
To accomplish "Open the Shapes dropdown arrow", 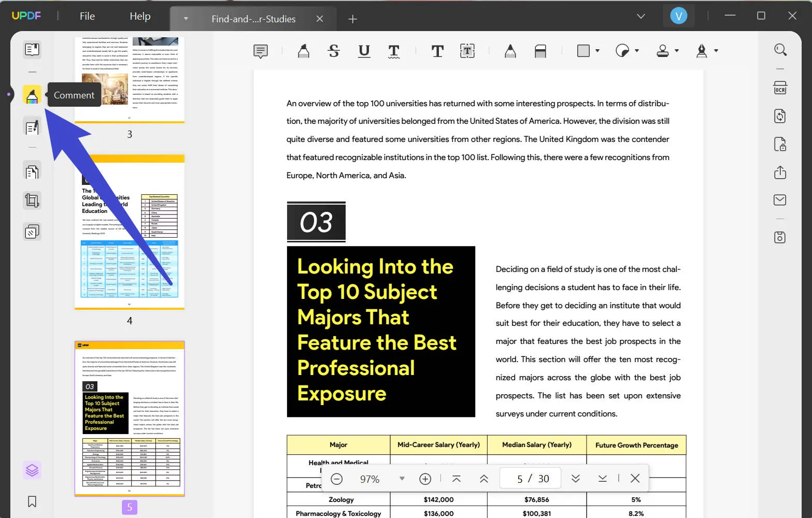I will point(597,51).
